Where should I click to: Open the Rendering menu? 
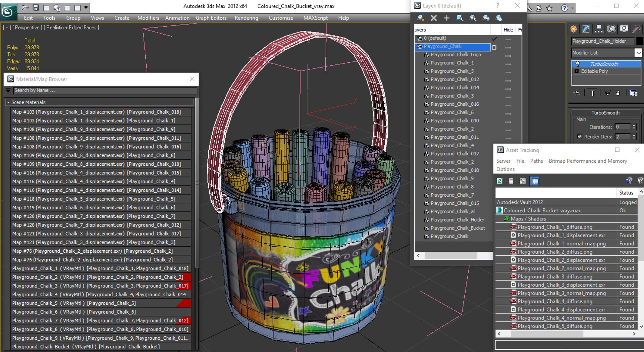tap(247, 18)
